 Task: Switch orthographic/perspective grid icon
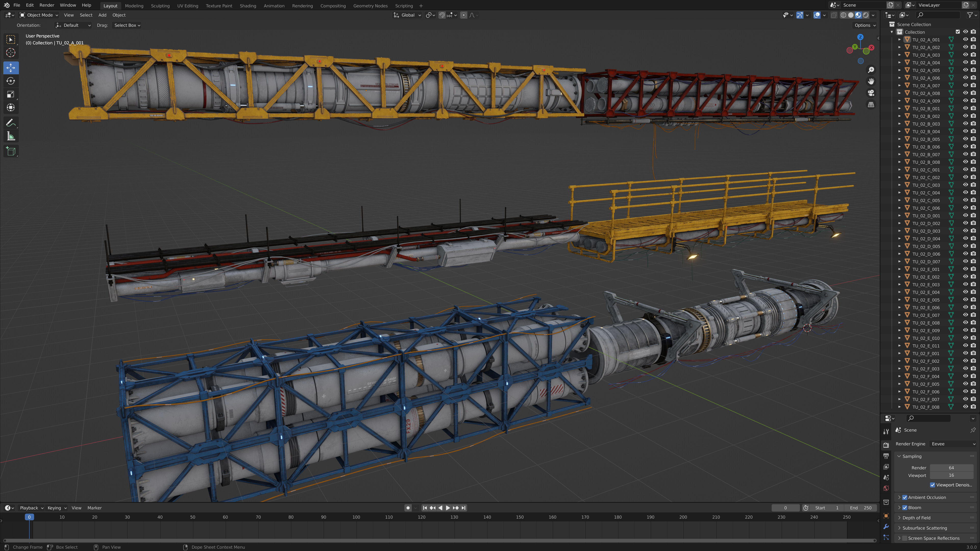click(x=871, y=104)
